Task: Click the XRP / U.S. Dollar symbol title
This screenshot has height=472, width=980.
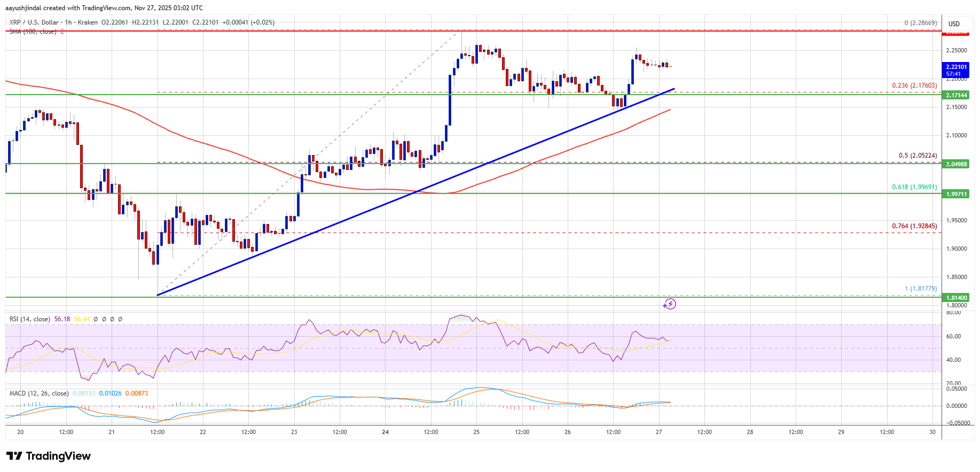Action: click(34, 22)
